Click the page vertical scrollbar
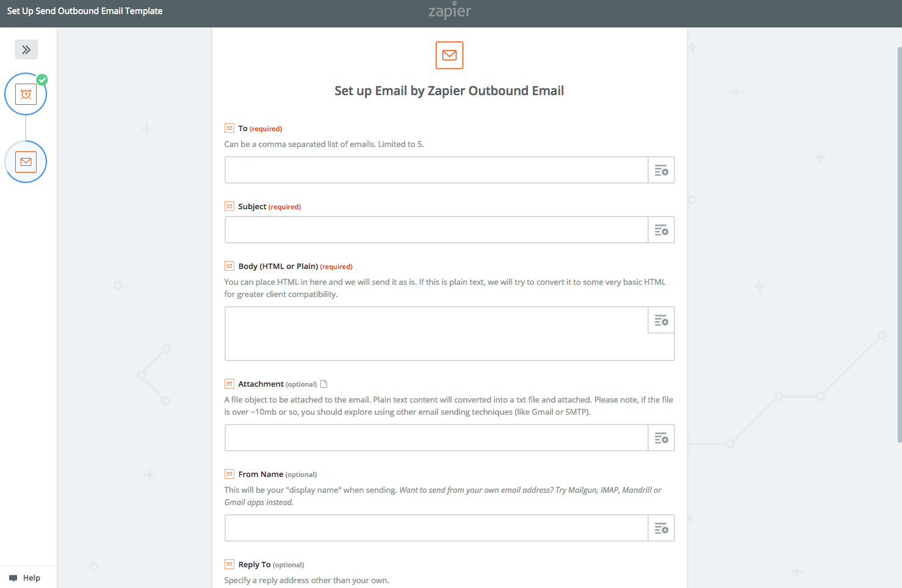902x588 pixels. point(900,244)
